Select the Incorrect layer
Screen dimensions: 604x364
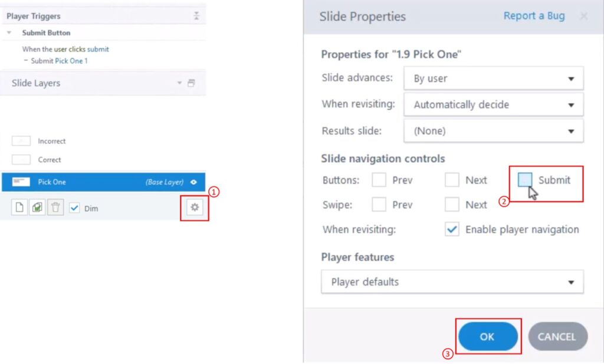coord(51,142)
